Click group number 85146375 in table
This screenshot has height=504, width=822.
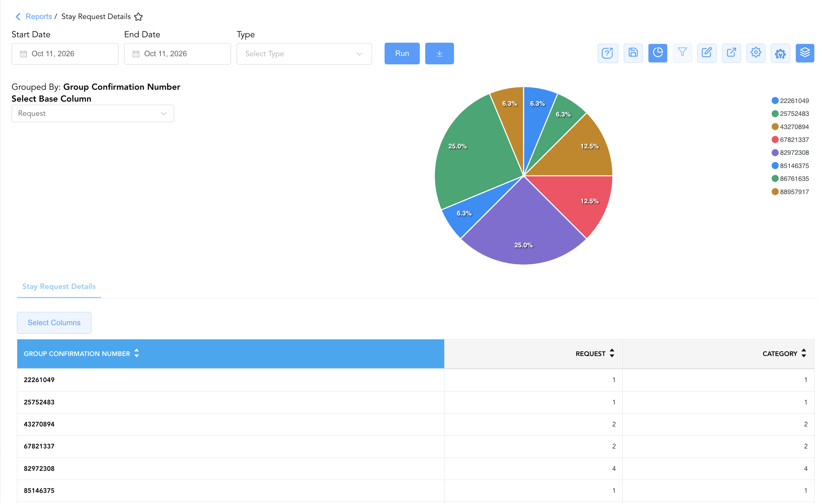pos(39,491)
